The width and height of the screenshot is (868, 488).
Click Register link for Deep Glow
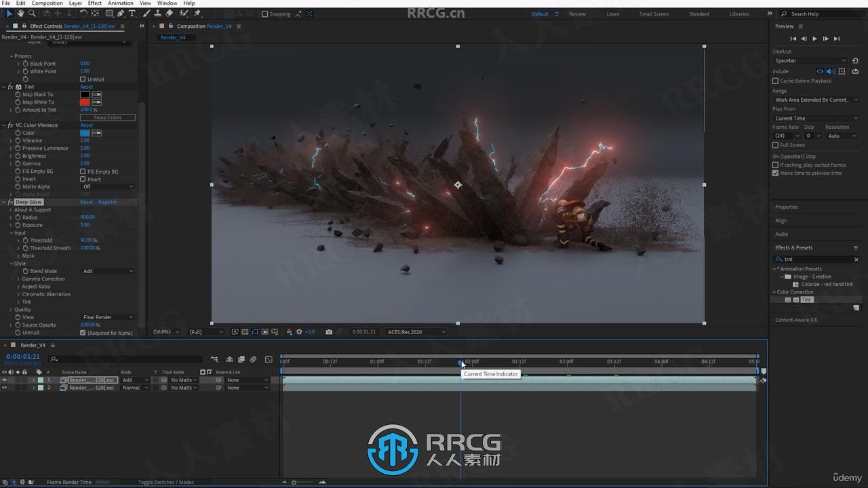coord(108,202)
